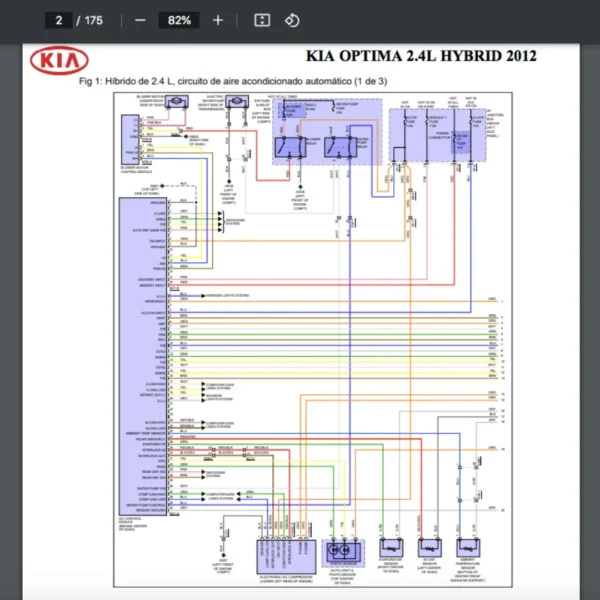Image resolution: width=600 pixels, height=600 pixels.
Task: Rotate the document with the rotate icon
Action: [292, 20]
